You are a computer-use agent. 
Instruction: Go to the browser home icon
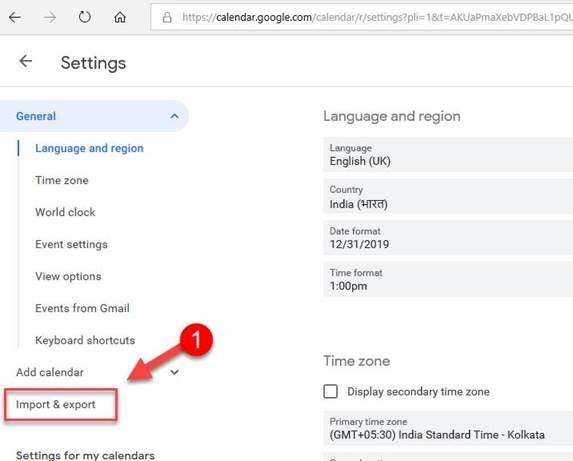[x=120, y=17]
